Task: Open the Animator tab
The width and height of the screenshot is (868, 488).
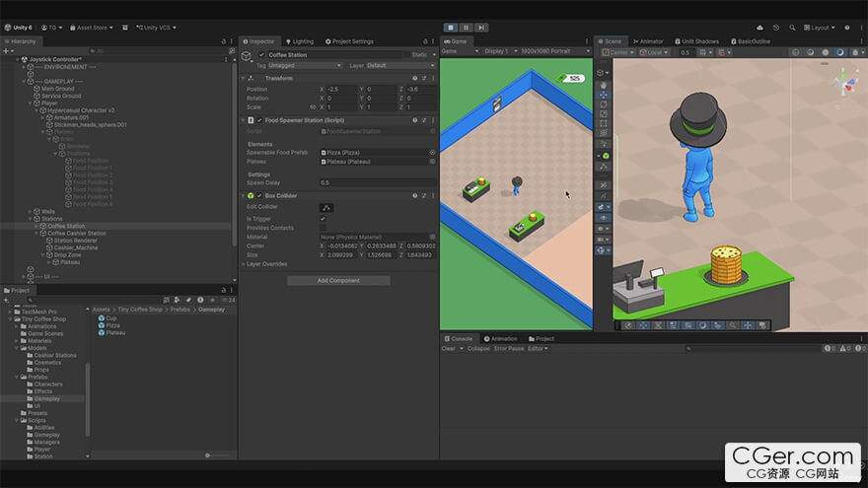Action: (x=649, y=41)
